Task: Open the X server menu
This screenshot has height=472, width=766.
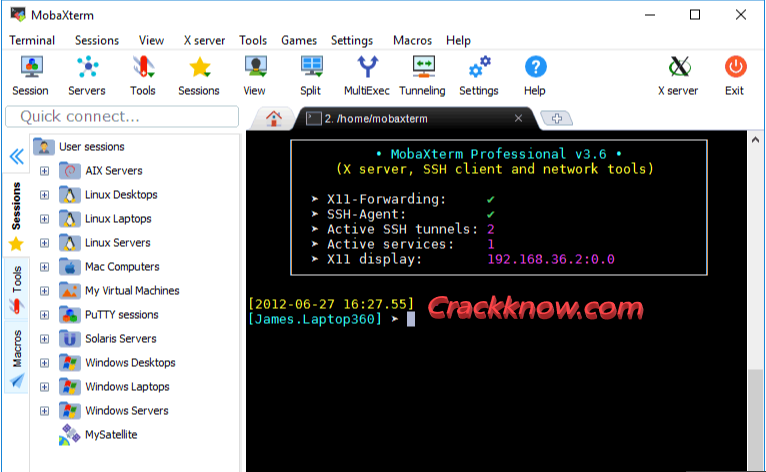Action: pyautogui.click(x=204, y=40)
